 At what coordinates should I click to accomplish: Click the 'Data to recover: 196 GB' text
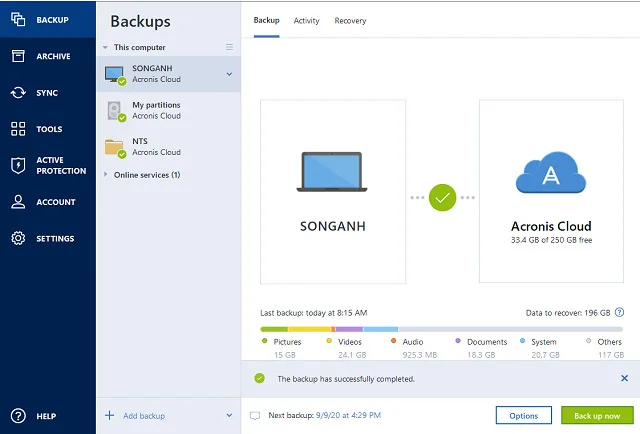tap(568, 313)
